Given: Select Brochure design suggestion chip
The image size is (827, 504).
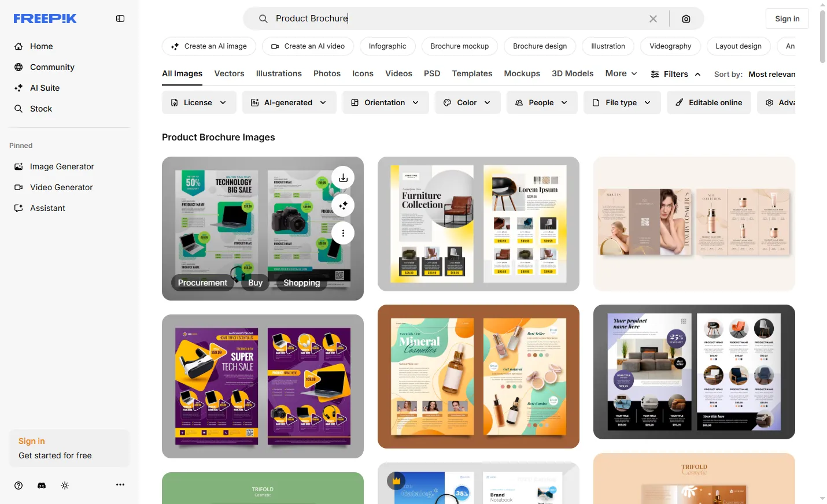Looking at the screenshot, I should point(540,46).
